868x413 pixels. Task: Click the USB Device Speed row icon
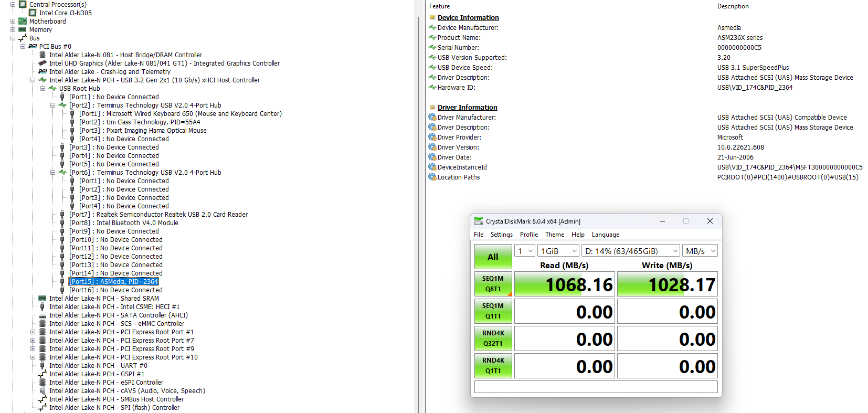[x=432, y=67]
